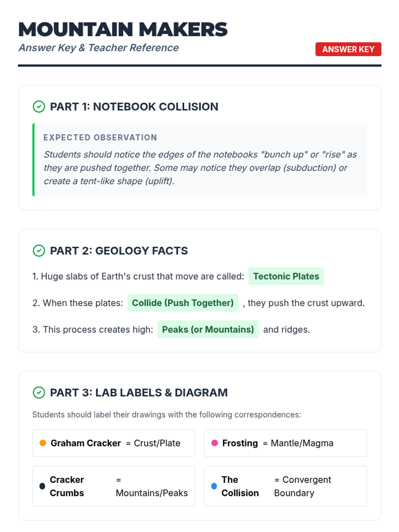Click the red ANSWER KEY badge
399x532 pixels.
pyautogui.click(x=348, y=49)
